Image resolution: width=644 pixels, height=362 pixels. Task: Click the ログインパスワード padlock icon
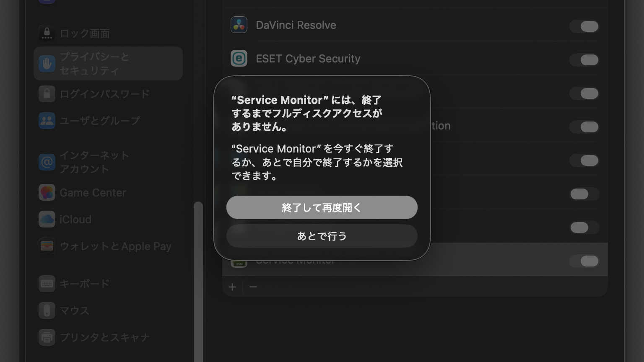pyautogui.click(x=47, y=94)
